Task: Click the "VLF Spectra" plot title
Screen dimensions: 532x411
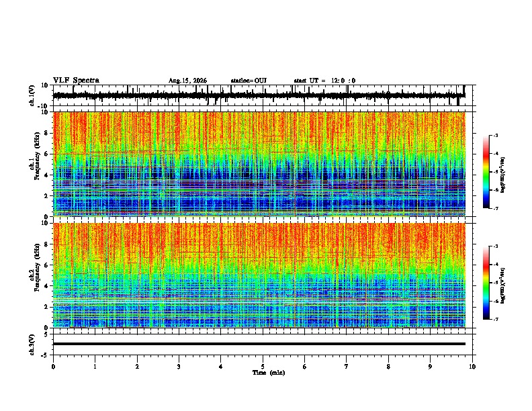Action: [x=76, y=81]
